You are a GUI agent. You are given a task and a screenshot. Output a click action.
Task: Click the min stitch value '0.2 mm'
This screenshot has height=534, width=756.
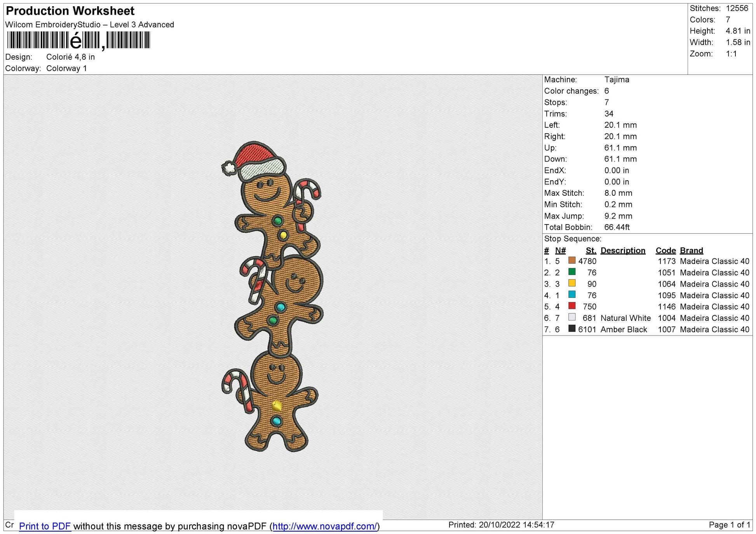[x=618, y=204]
